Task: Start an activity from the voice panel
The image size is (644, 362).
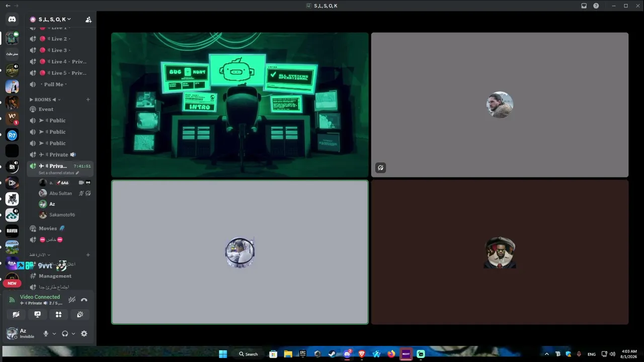Action: coord(58,314)
